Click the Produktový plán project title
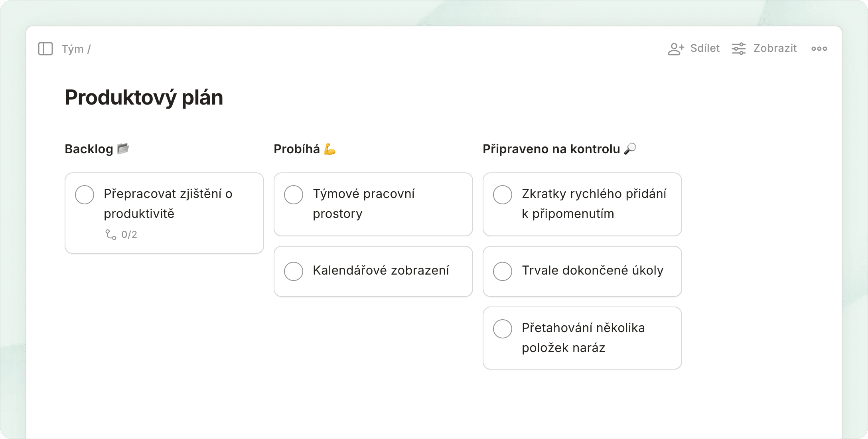The width and height of the screenshot is (868, 439). pyautogui.click(x=144, y=98)
